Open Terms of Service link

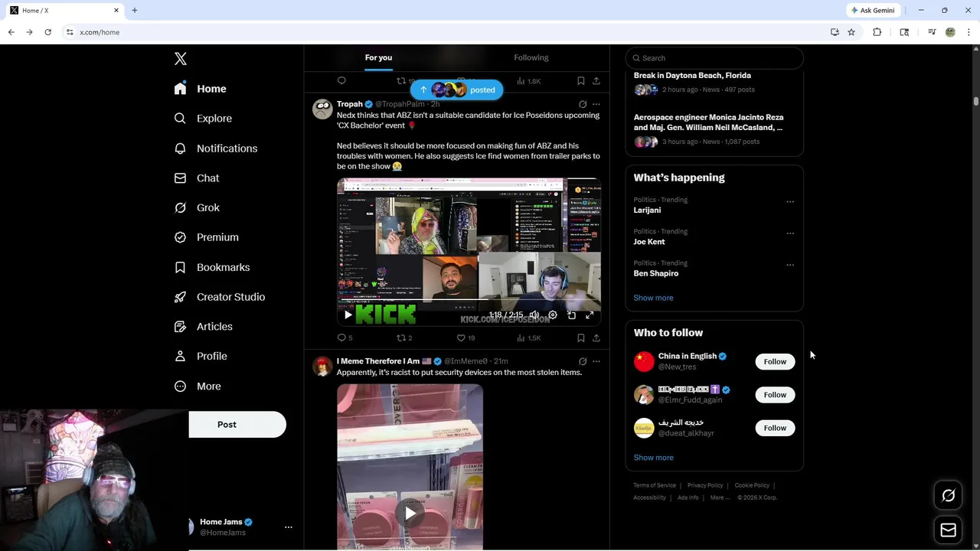[x=655, y=485]
